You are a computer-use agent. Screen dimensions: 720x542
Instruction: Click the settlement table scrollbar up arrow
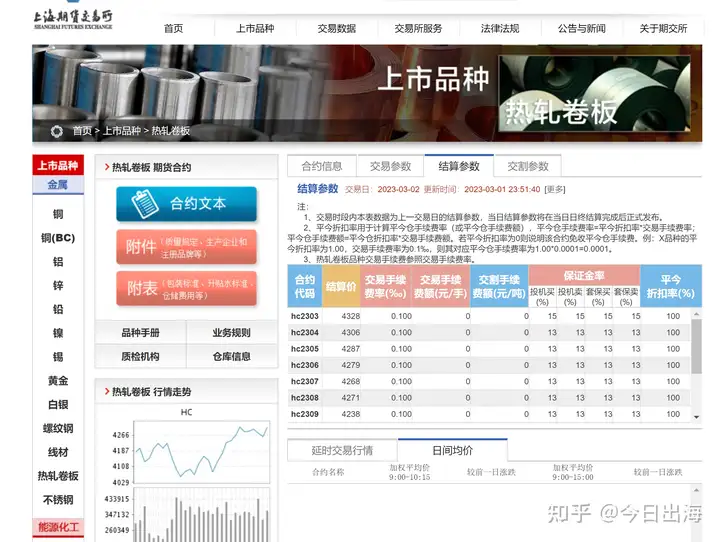tap(696, 314)
